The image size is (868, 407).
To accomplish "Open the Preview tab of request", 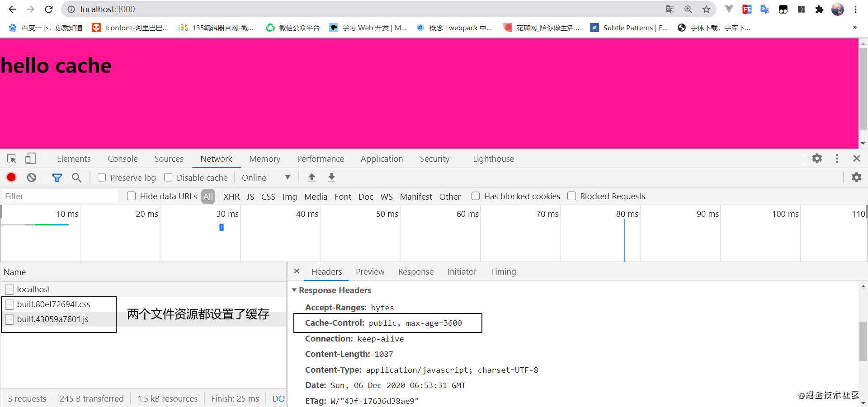I will [x=370, y=271].
